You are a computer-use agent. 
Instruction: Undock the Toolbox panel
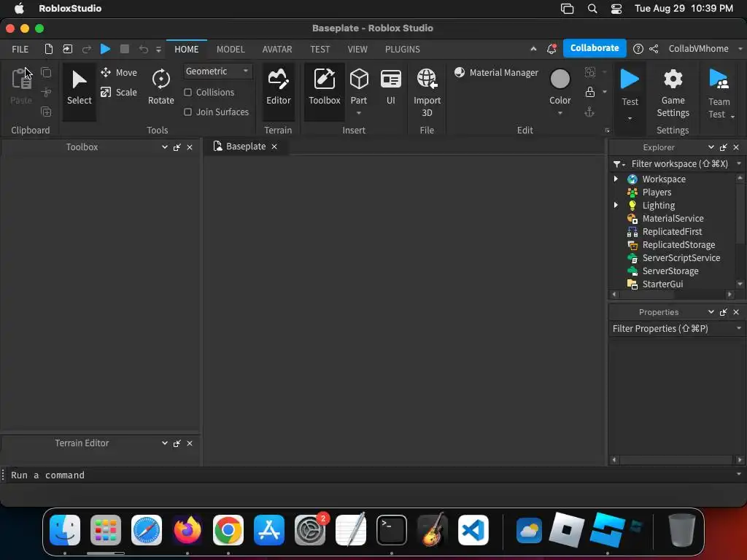click(177, 147)
